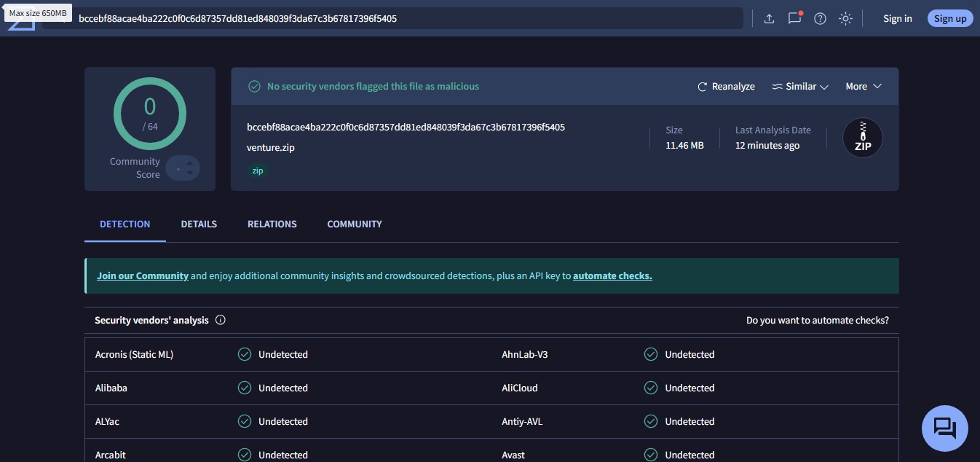Follow the Join our Community link
Viewport: 980px width, 462px height.
click(143, 276)
